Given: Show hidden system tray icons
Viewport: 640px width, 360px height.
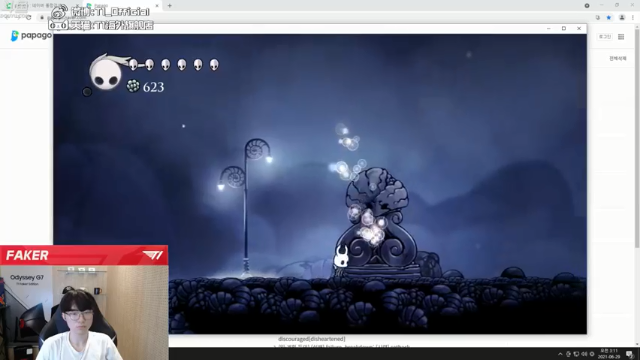Looking at the screenshot, I should [560, 354].
